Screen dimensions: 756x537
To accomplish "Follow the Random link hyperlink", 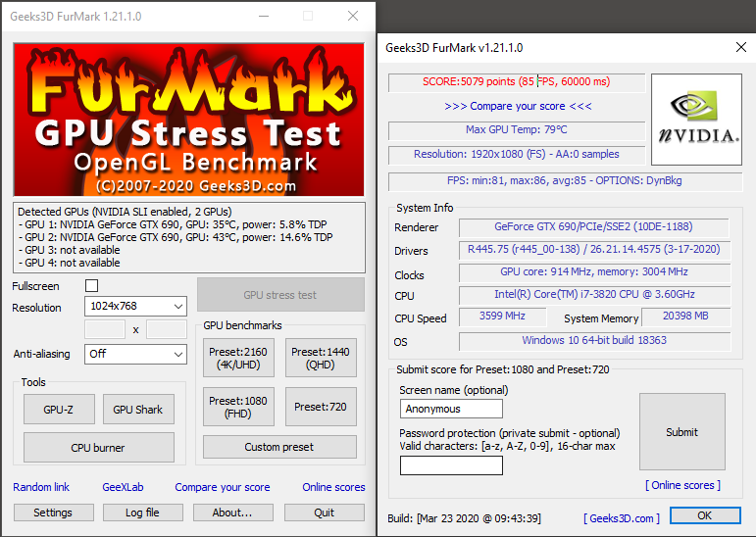I will click(x=41, y=487).
